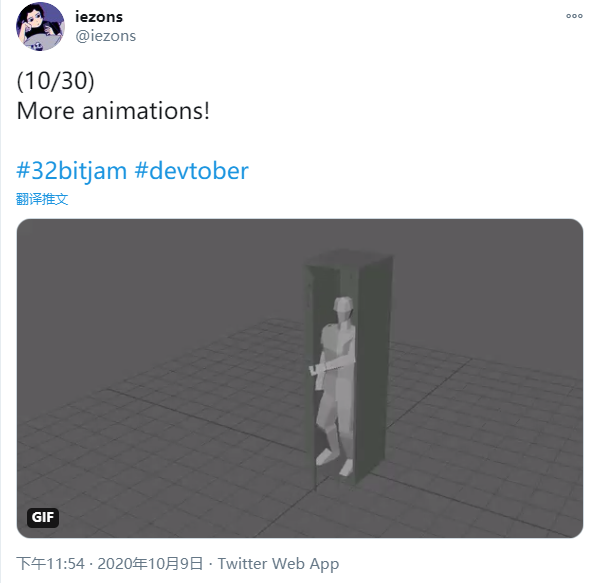Click the 下午11:54 time in timestamp
Image resolution: width=594 pixels, height=583 pixels.
tap(51, 563)
